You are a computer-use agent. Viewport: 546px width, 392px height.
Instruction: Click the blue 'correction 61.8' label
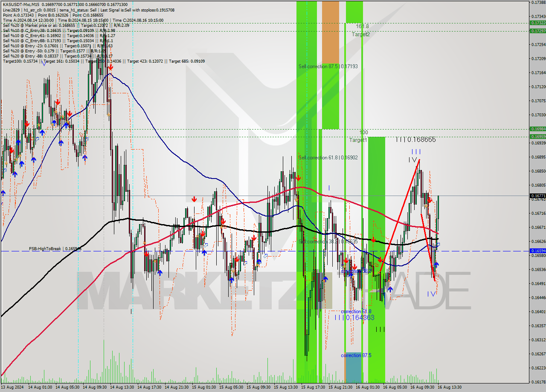pyautogui.click(x=356, y=311)
